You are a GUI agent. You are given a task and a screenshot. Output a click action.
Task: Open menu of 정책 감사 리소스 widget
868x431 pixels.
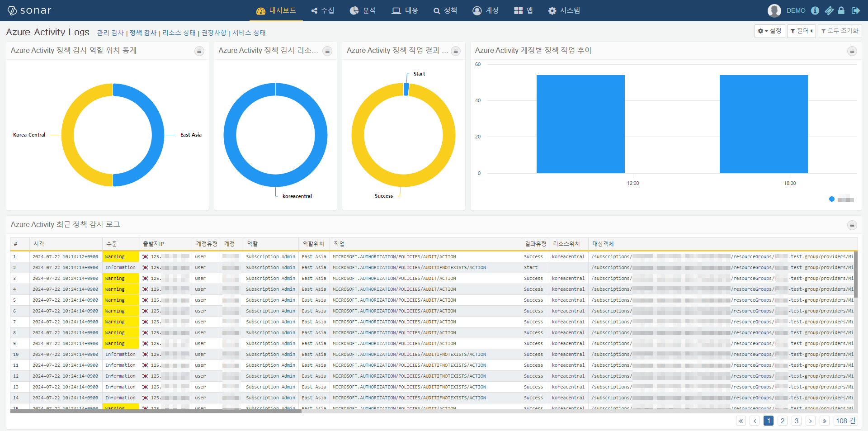coord(327,51)
